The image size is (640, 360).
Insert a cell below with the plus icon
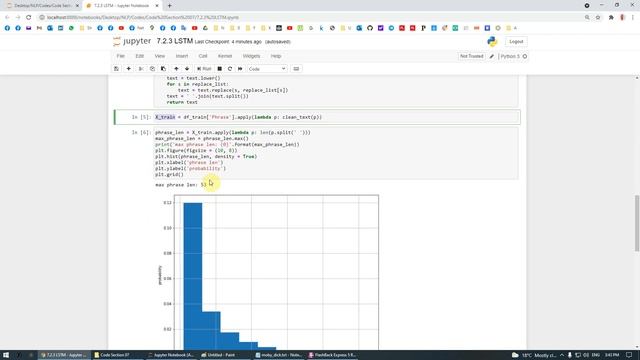[x=129, y=69]
